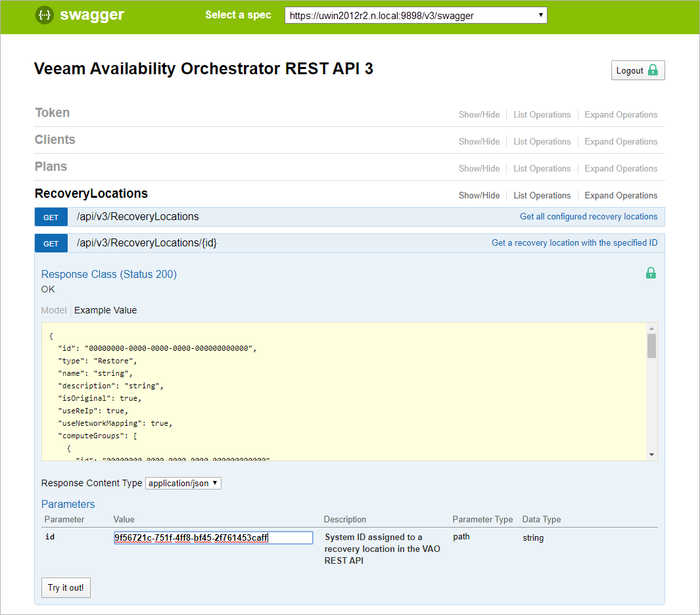Click the Try it out! button
The image size is (700, 615).
click(x=66, y=588)
